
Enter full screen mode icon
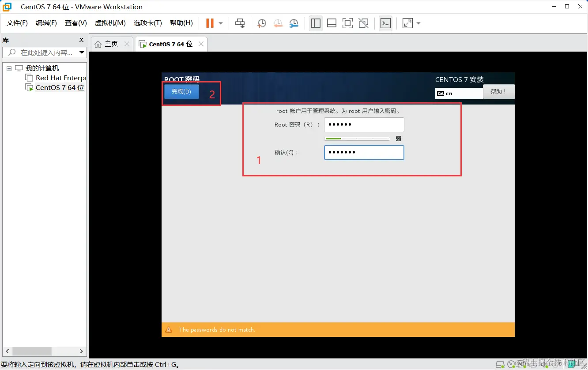tap(348, 23)
